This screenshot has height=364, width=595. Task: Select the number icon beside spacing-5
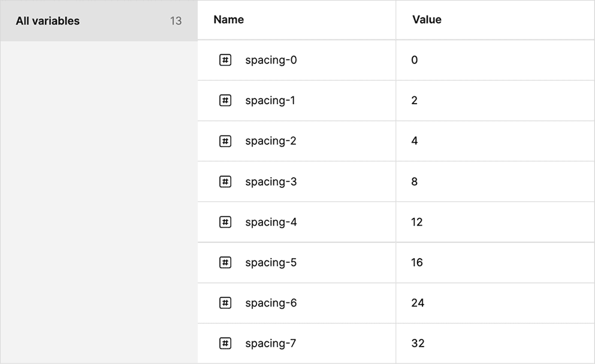click(225, 262)
